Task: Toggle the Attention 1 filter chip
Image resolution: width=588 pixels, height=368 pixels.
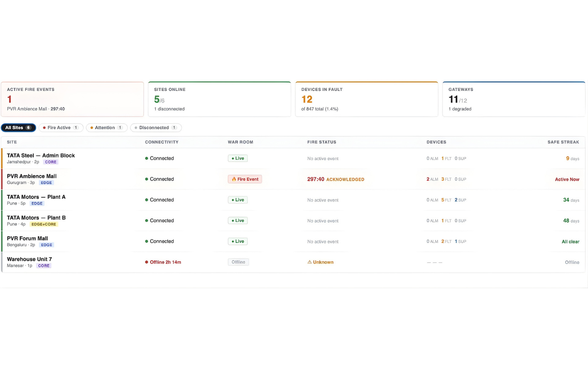Action: [x=107, y=128]
